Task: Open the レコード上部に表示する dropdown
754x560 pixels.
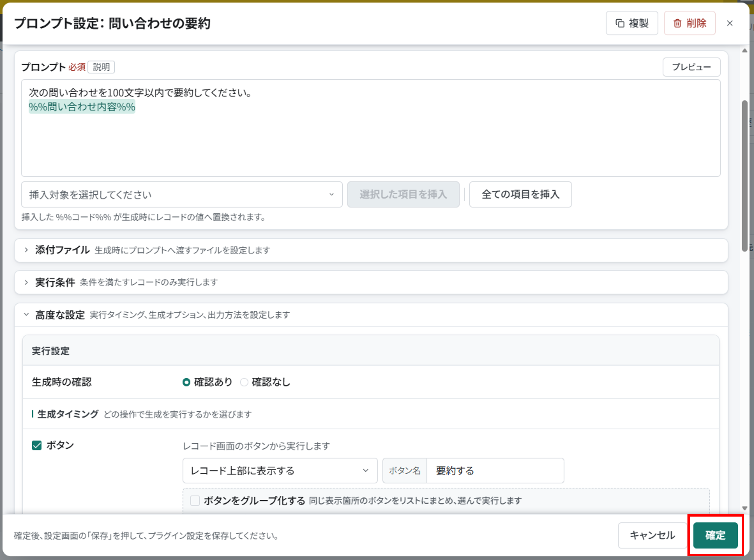Action: tap(280, 470)
